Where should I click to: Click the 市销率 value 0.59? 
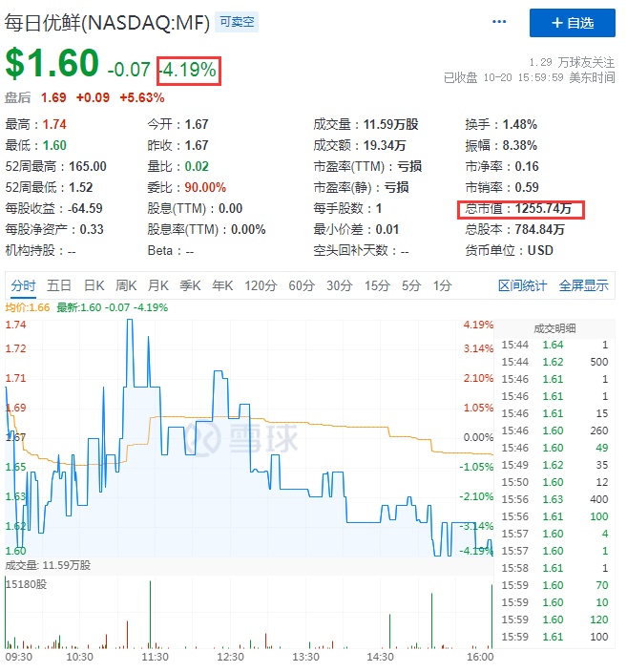point(527,187)
